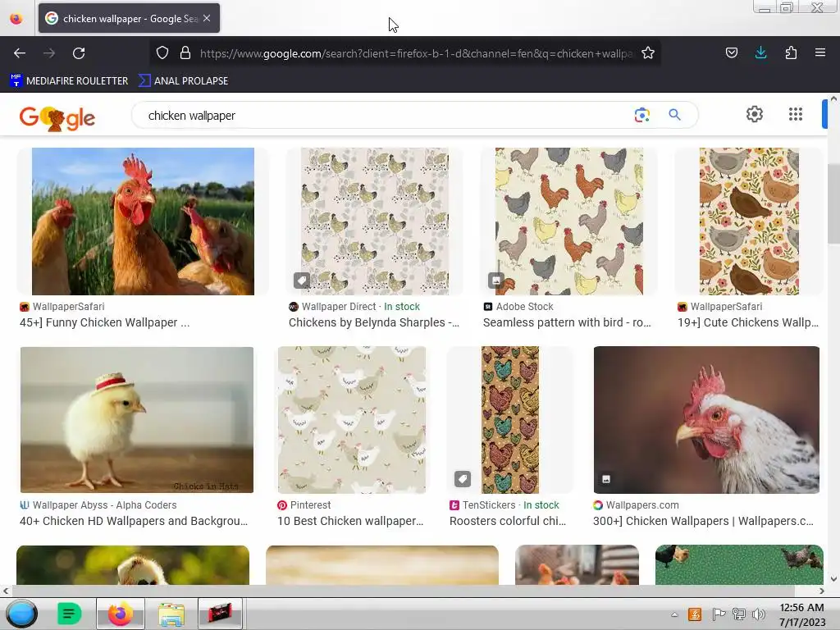
Task: Click the Wallpaper Abyss - Alpha Coders source
Action: coord(104,504)
